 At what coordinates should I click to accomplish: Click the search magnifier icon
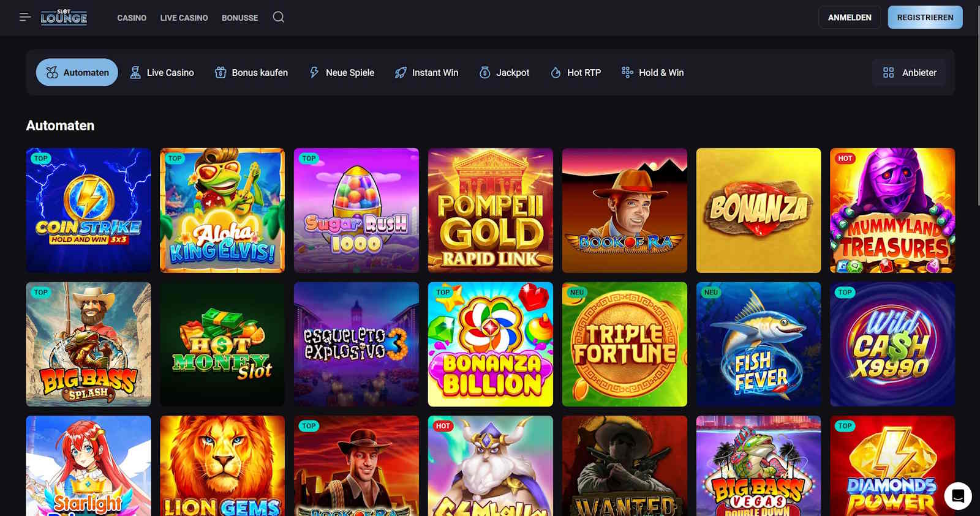[279, 17]
